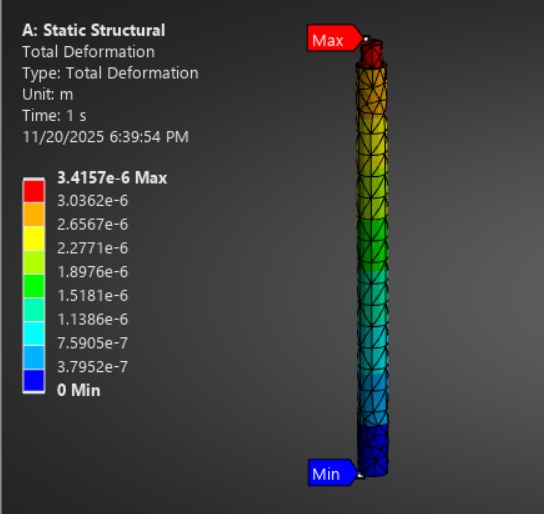Click the blue Min probe label
The height and width of the screenshot is (514, 544).
coord(332,472)
